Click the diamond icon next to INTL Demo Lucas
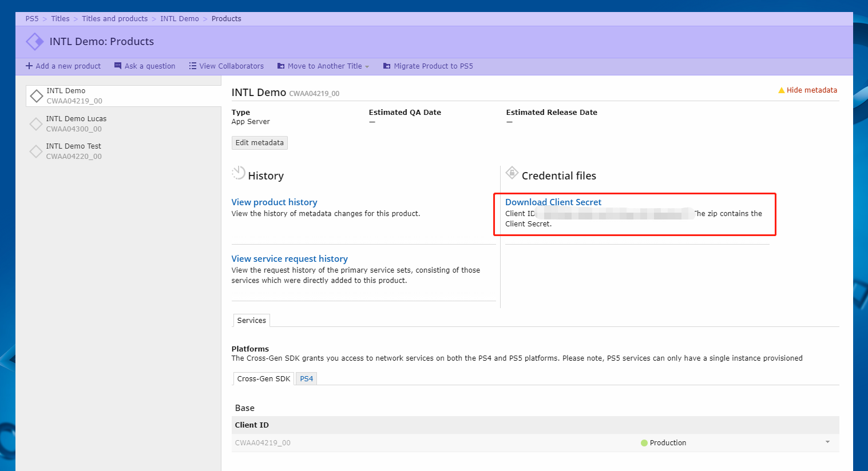 click(x=36, y=123)
